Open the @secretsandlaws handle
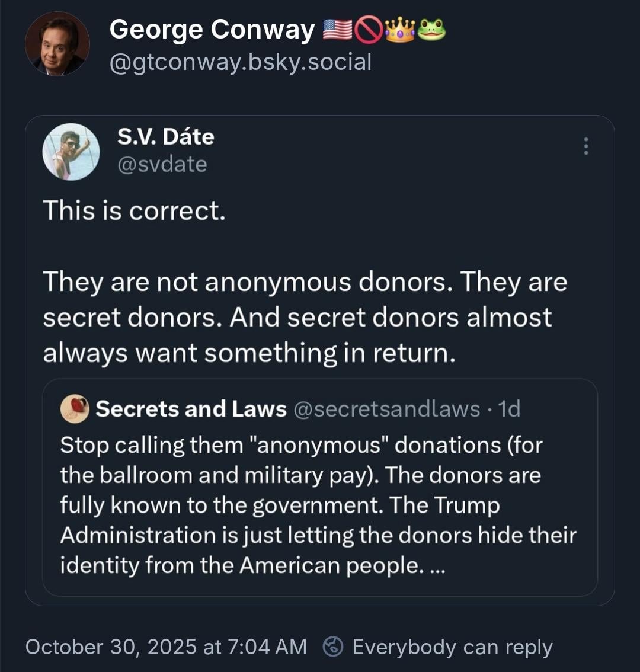 click(x=387, y=409)
